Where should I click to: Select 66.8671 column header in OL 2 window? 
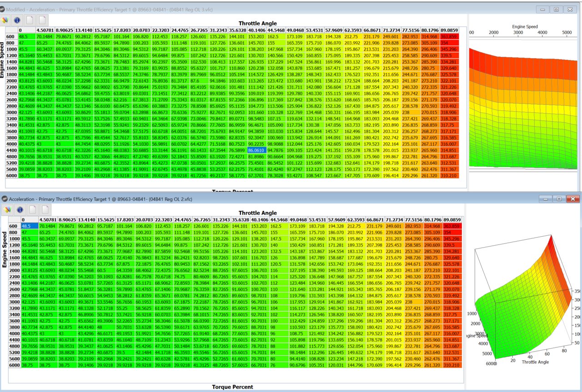[x=375, y=220]
